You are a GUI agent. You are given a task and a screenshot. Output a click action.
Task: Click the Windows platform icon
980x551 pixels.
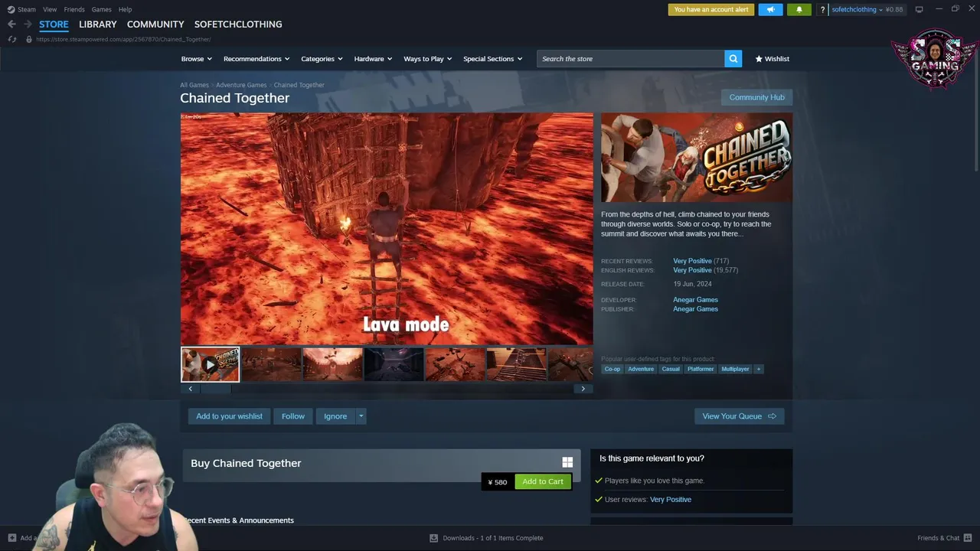(567, 462)
